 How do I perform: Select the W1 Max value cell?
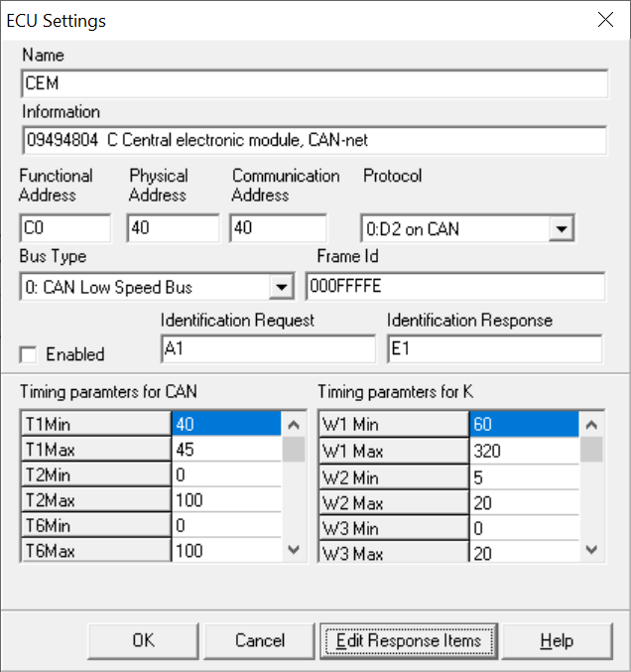pyautogui.click(x=524, y=450)
